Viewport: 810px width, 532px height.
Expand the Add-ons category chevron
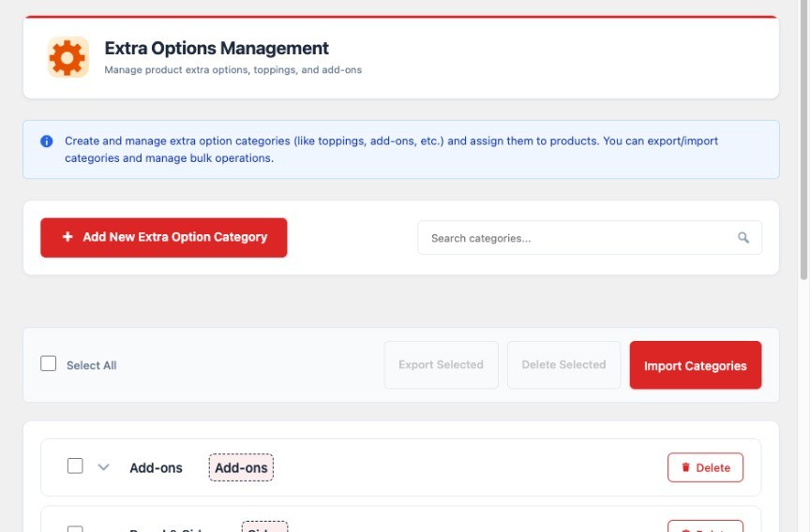103,467
